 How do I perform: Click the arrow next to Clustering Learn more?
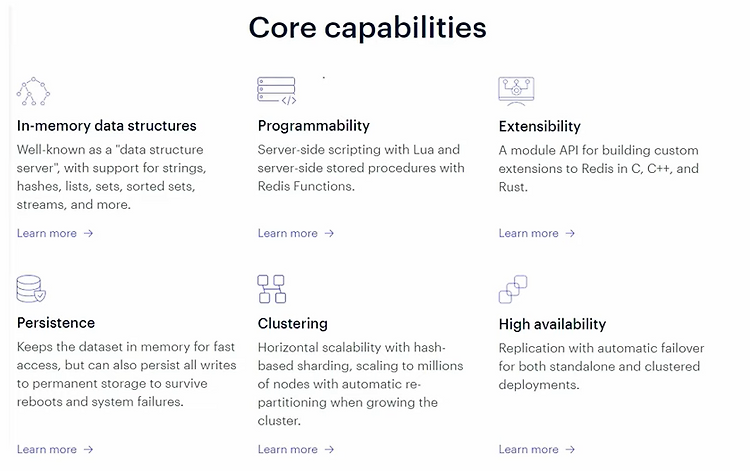pyautogui.click(x=329, y=449)
